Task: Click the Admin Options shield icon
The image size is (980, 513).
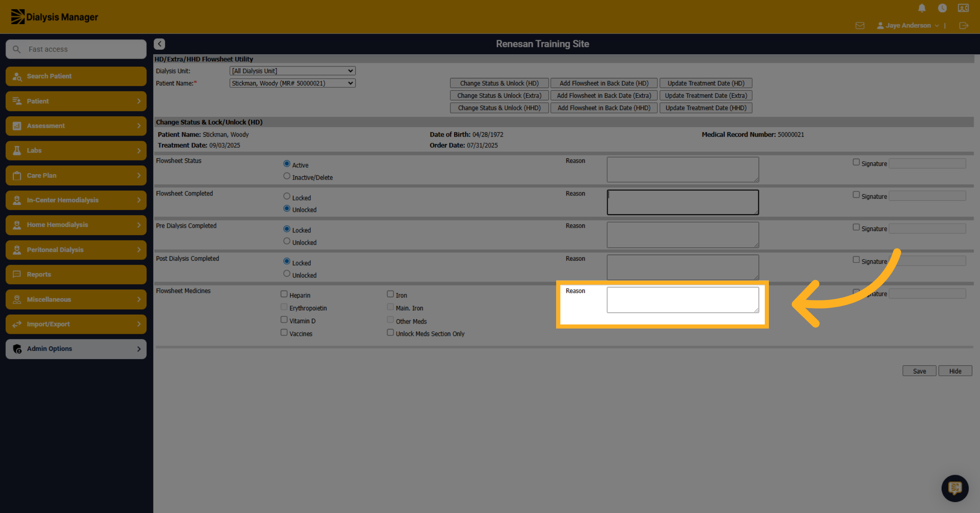Action: tap(17, 349)
